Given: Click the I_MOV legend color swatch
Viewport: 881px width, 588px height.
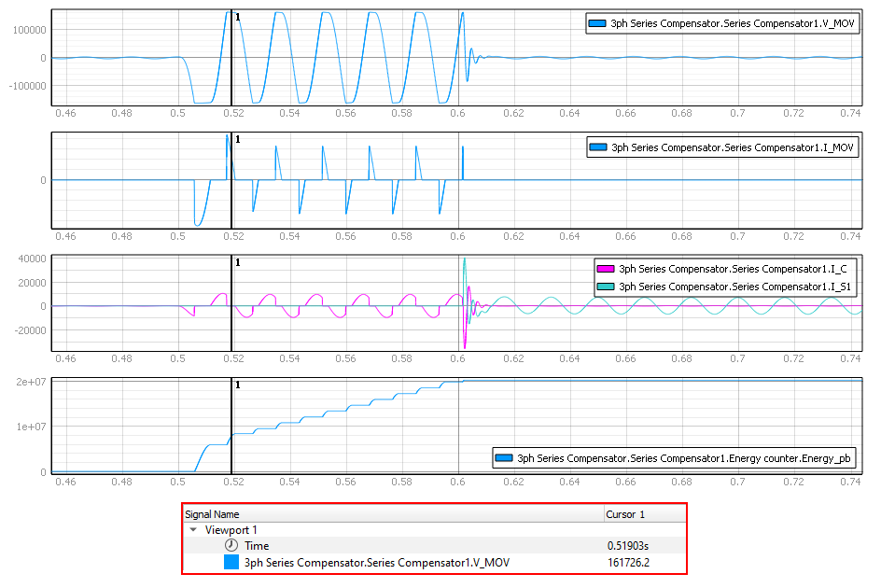Looking at the screenshot, I should 597,147.
